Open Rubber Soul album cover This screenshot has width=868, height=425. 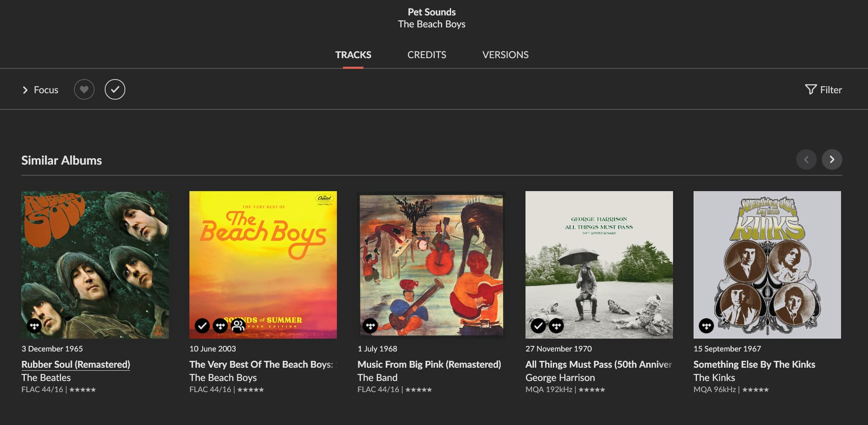[x=95, y=264]
